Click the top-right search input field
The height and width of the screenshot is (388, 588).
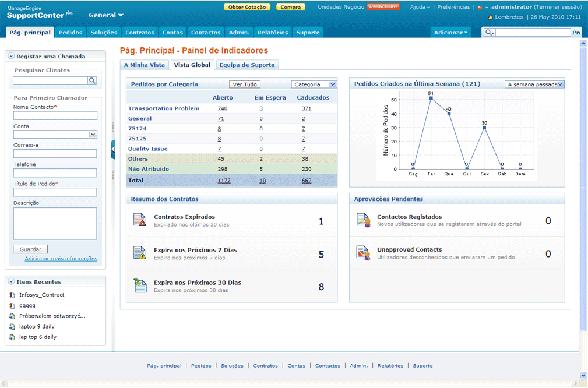pos(533,33)
